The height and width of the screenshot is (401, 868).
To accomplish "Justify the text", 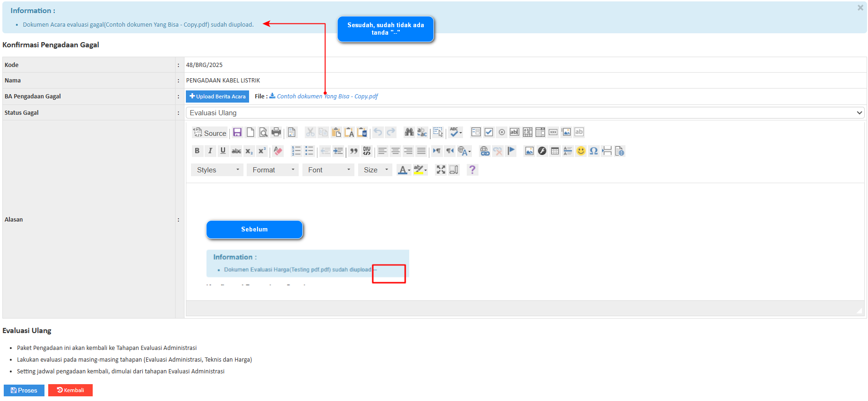I will (x=421, y=151).
